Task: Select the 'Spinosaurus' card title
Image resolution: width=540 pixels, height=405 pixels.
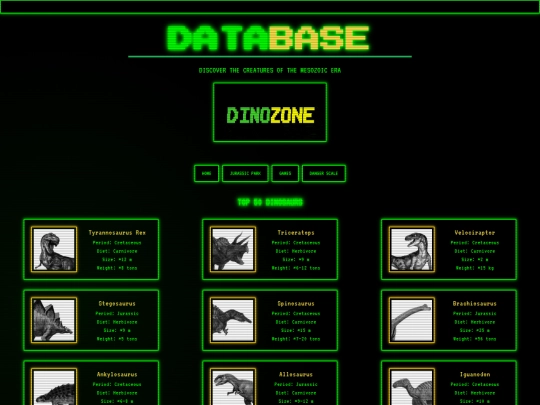Action: tap(296, 304)
